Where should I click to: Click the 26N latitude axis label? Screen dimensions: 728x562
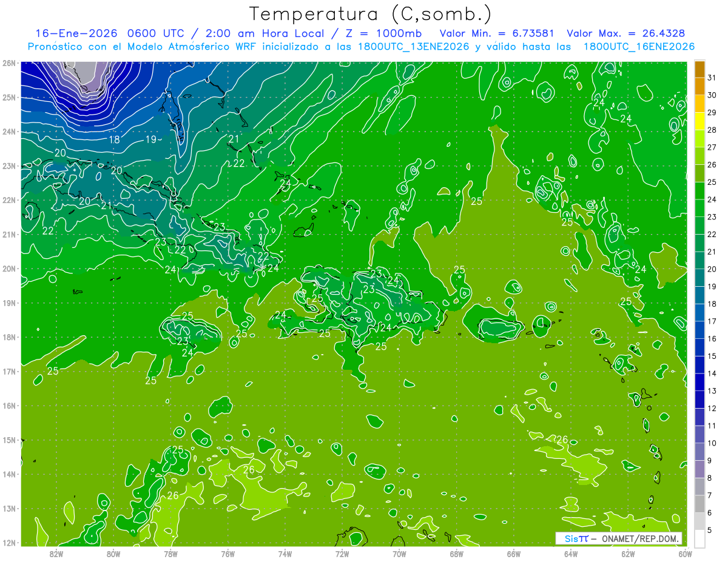(9, 63)
